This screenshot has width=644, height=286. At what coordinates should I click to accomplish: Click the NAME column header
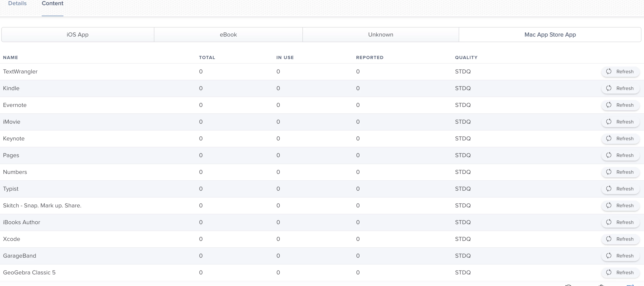pyautogui.click(x=11, y=58)
